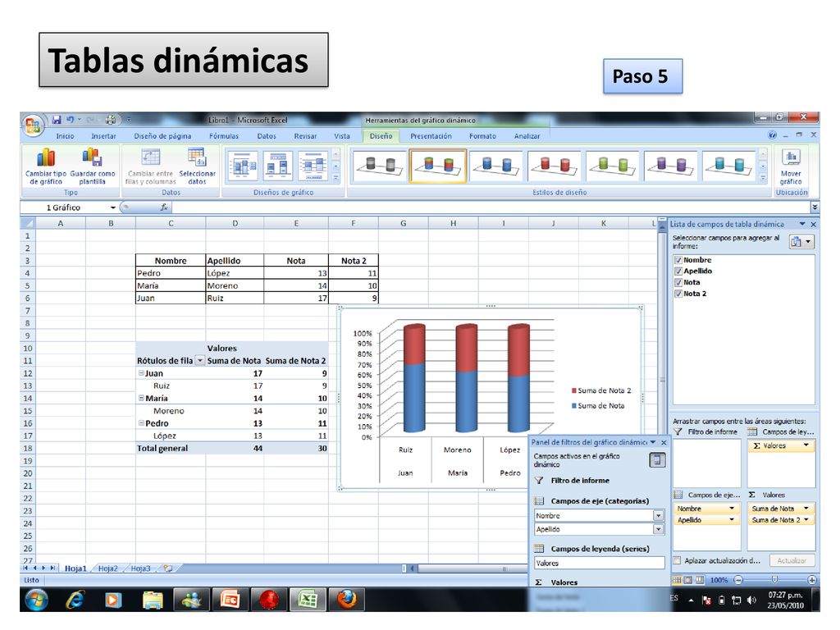This screenshot has height=630, width=840.
Task: Open Nombre axis field dropdown in field list
Action: click(731, 508)
